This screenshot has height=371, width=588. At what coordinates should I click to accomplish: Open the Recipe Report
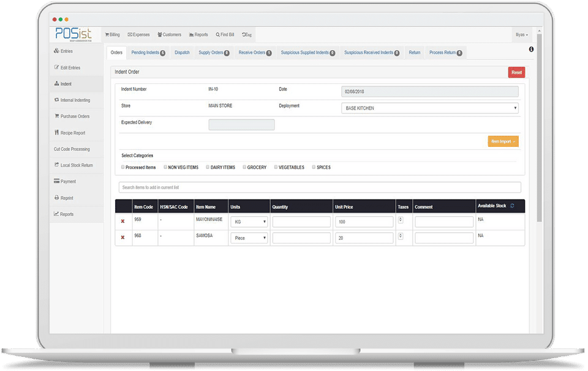pos(70,133)
